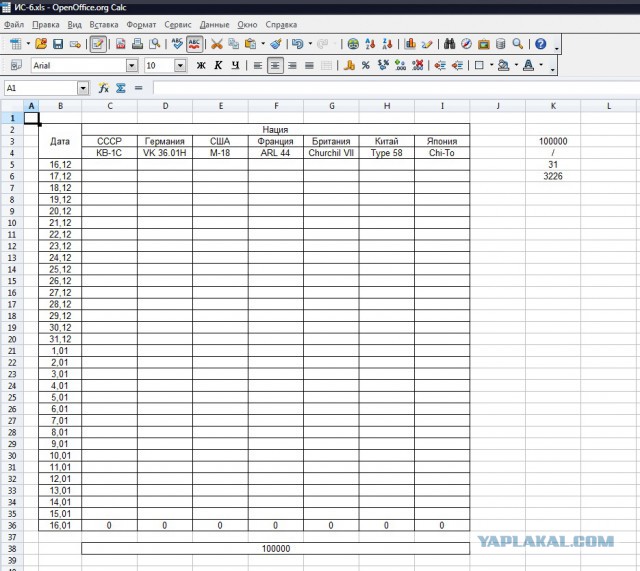This screenshot has width=640, height=571.
Task: Open Function Wizard
Action: tap(104, 88)
